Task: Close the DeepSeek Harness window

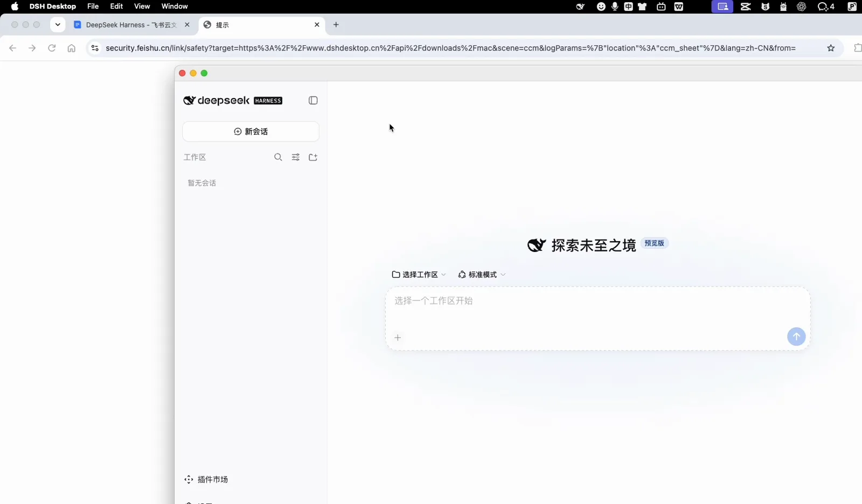Action: pyautogui.click(x=182, y=73)
